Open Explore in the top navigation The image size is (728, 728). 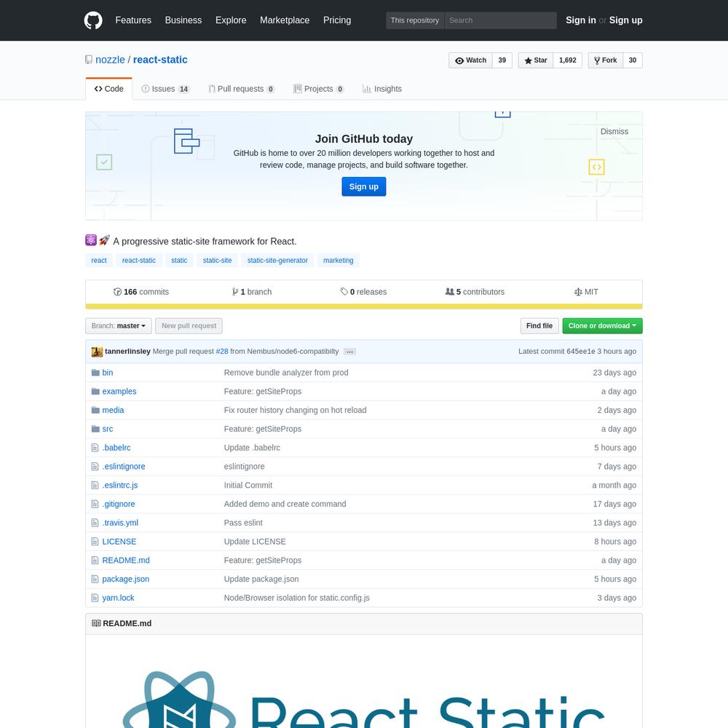[x=231, y=20]
